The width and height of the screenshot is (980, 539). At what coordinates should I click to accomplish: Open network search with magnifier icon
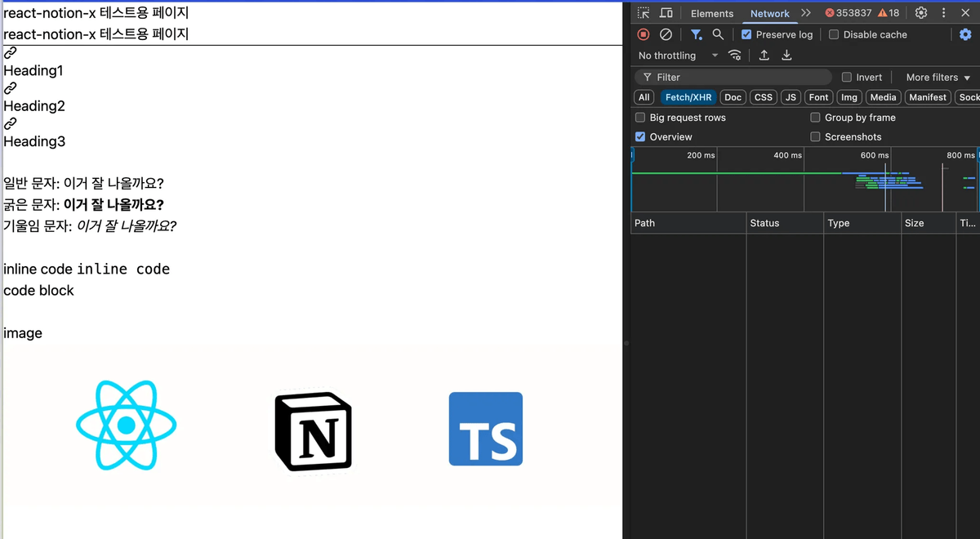coord(718,34)
